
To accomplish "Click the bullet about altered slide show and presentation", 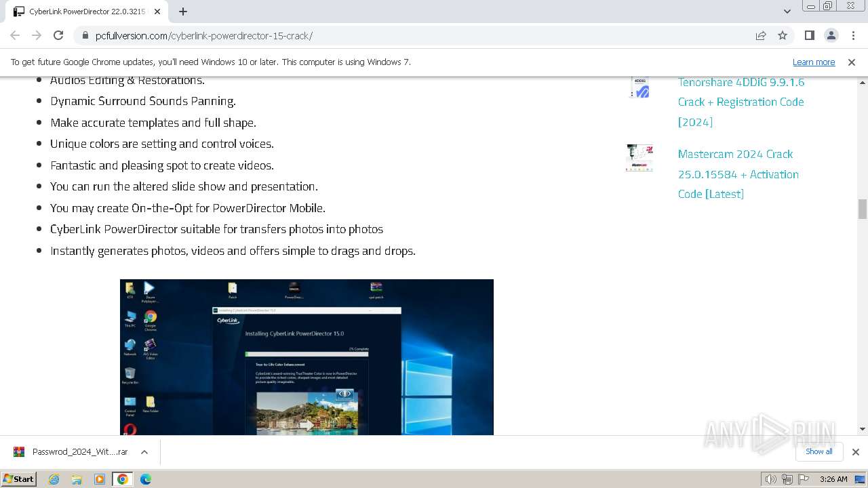I will point(184,186).
